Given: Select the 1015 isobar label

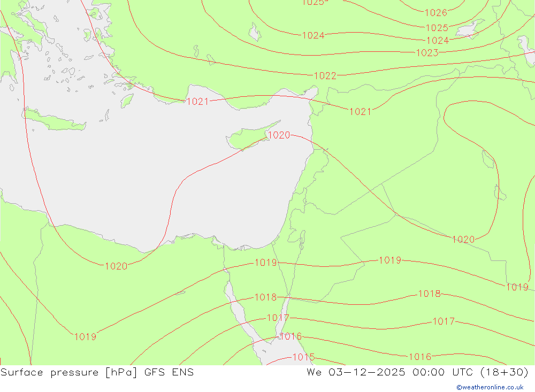Looking at the screenshot, I should coord(304,357).
